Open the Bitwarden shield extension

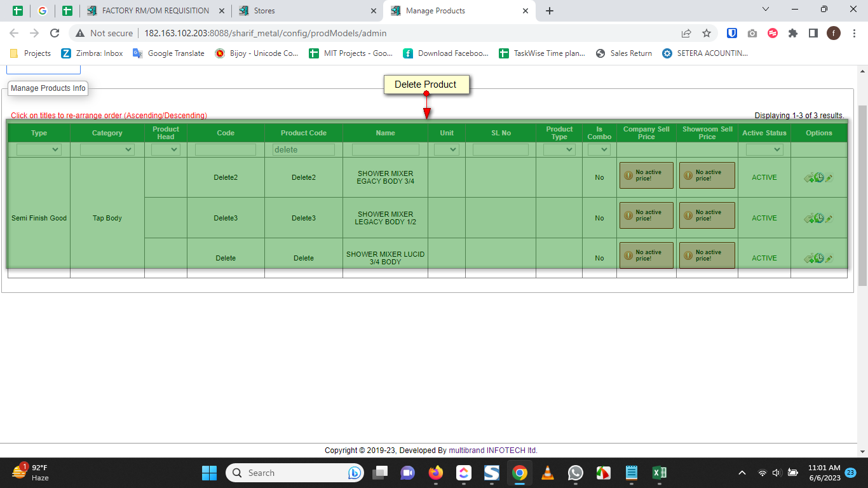click(732, 33)
